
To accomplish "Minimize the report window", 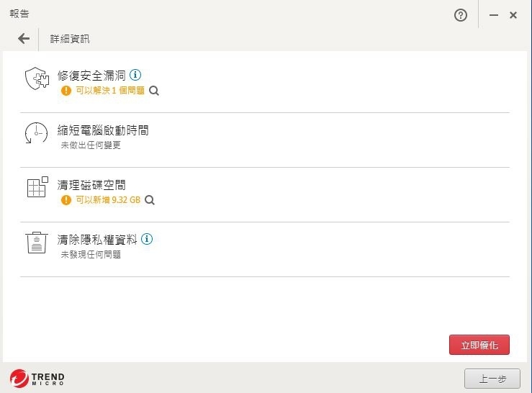I will (494, 15).
